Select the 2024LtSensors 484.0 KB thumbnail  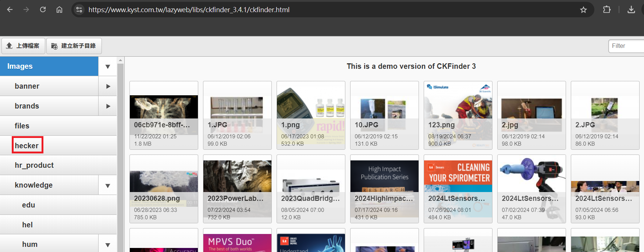tap(458, 189)
